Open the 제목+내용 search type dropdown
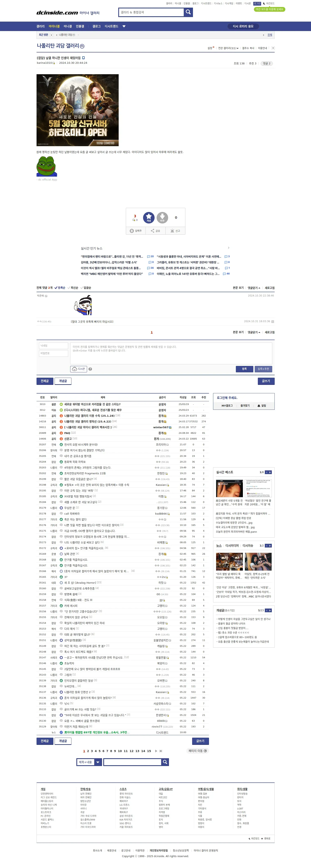The image size is (311, 868). pyautogui.click(x=89, y=762)
